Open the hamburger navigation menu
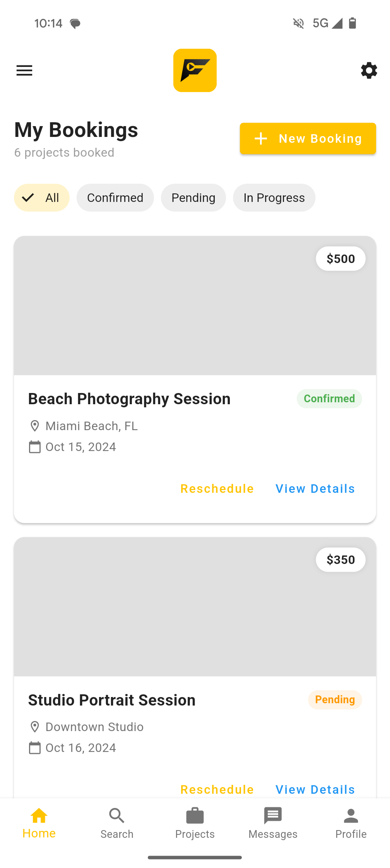This screenshot has width=390, height=868. pyautogui.click(x=24, y=70)
